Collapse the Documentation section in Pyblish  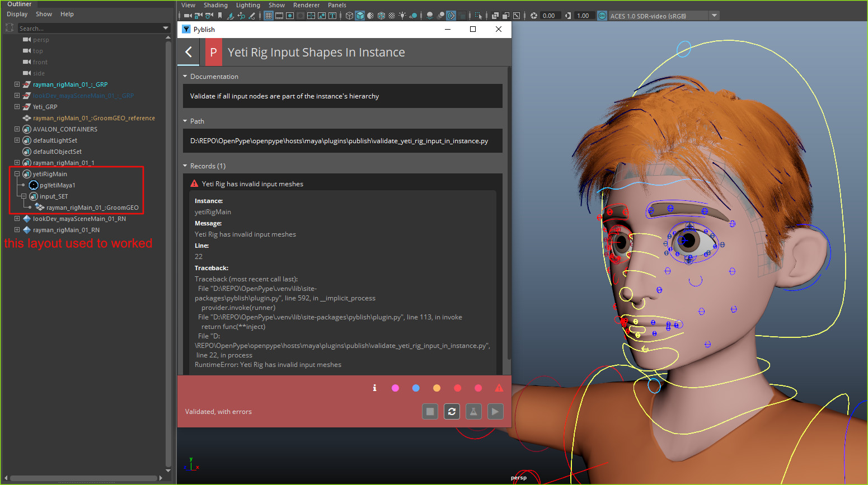(x=185, y=77)
